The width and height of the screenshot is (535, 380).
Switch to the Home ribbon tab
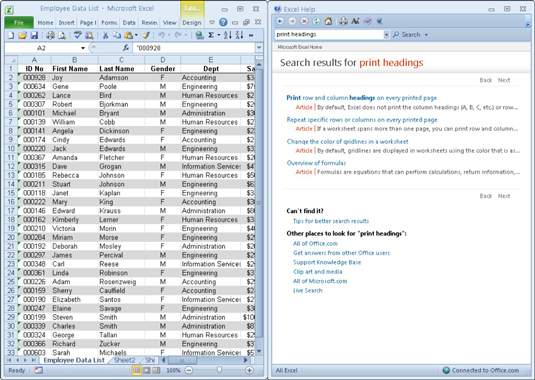45,23
